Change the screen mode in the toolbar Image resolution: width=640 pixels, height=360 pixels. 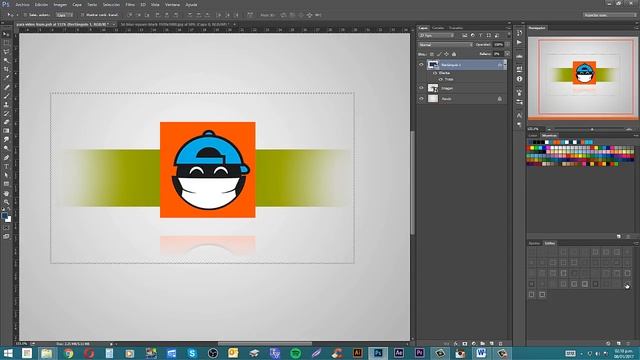pyautogui.click(x=6, y=236)
